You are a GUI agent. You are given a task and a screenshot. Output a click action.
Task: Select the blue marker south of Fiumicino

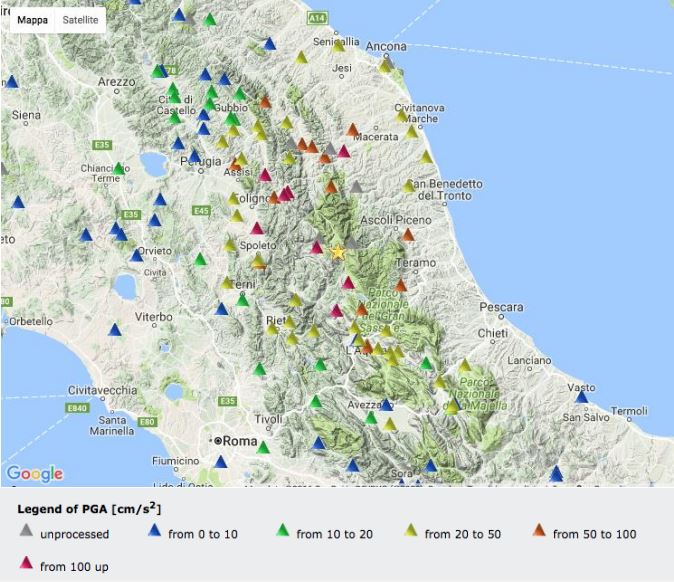coord(221,461)
